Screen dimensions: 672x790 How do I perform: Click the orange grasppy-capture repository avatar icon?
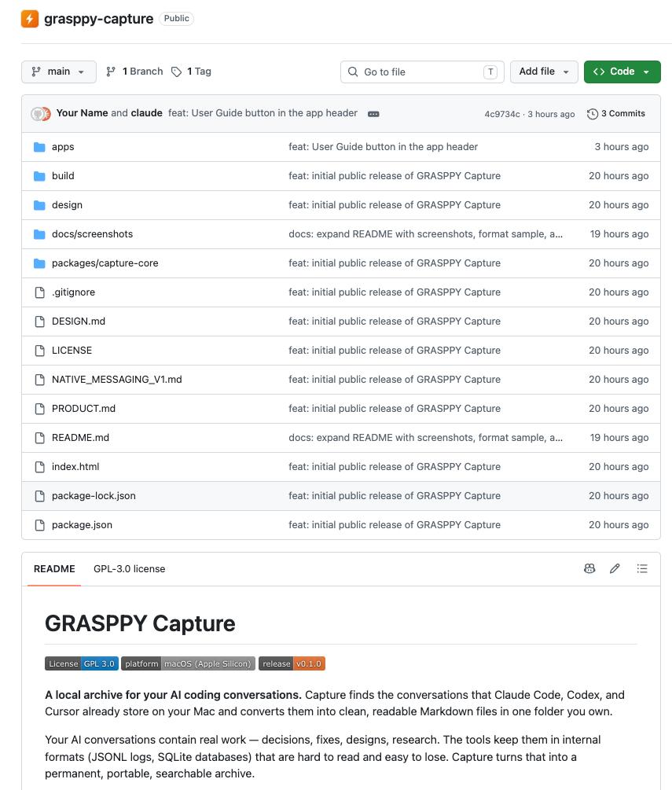30,19
